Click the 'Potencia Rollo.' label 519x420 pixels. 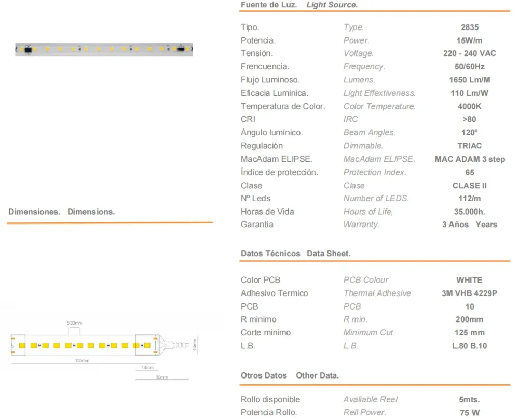[269, 412]
